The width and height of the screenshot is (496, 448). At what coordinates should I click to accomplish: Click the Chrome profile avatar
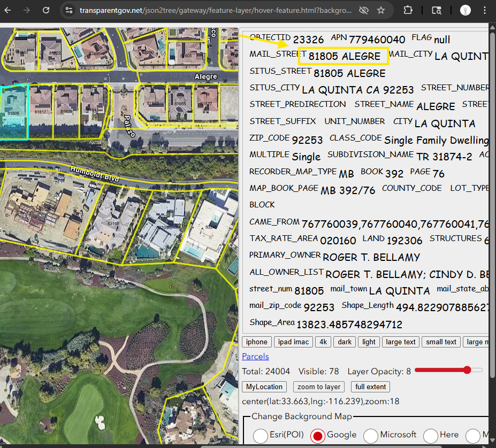(466, 10)
